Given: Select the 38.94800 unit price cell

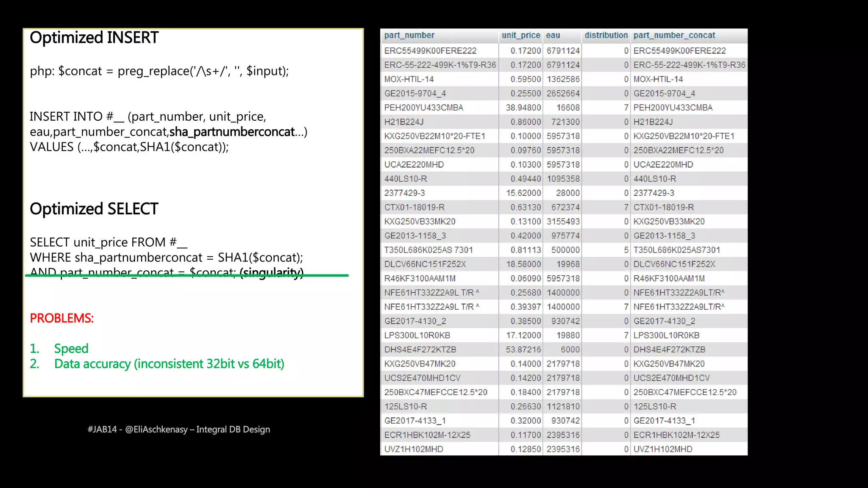Looking at the screenshot, I should (x=523, y=108).
